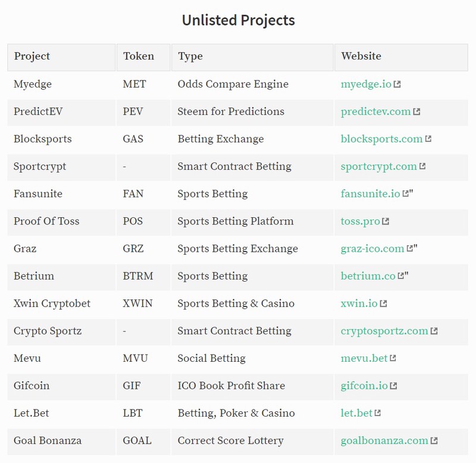Visit the betrium.co link
Image resolution: width=476 pixels, height=463 pixels.
tap(368, 276)
